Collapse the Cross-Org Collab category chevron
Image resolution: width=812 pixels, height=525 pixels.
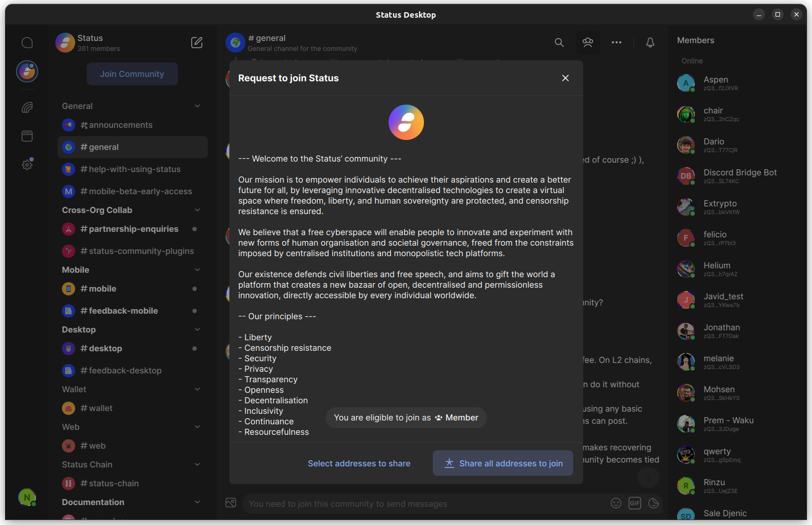197,210
